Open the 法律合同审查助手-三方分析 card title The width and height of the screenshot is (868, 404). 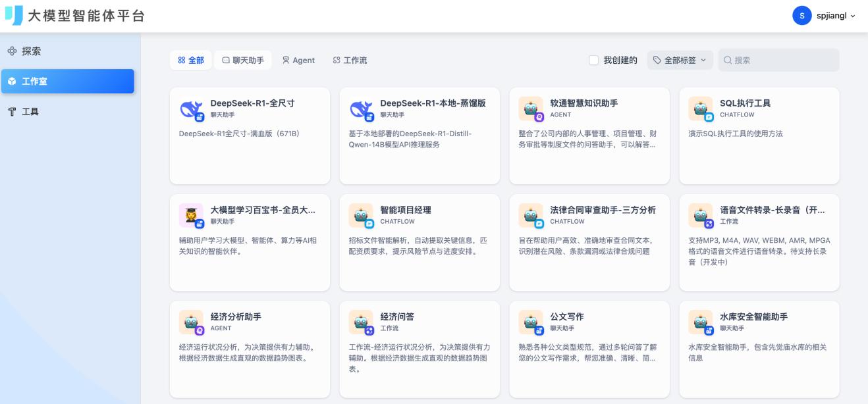point(603,210)
